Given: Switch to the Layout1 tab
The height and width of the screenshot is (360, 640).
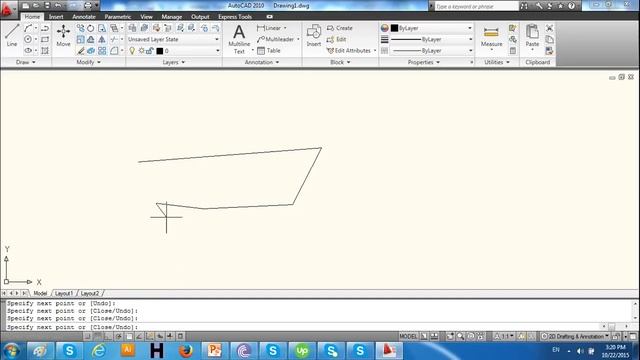Looking at the screenshot, I should [x=64, y=293].
